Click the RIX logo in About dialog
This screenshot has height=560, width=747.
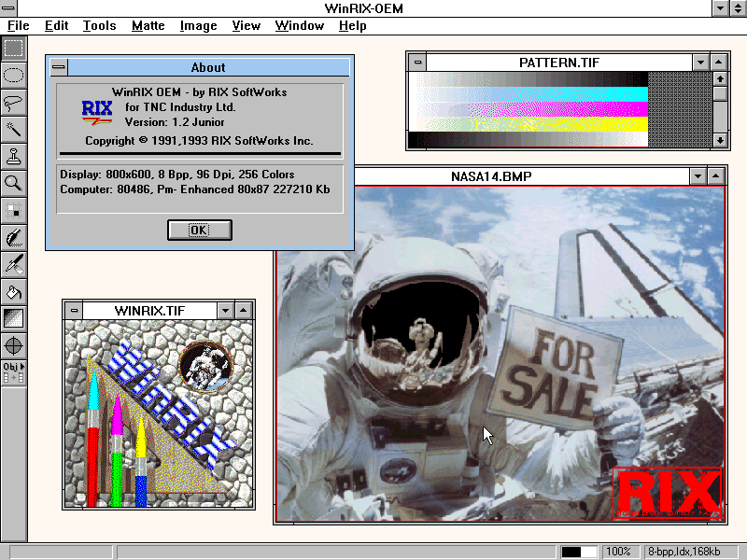(97, 112)
